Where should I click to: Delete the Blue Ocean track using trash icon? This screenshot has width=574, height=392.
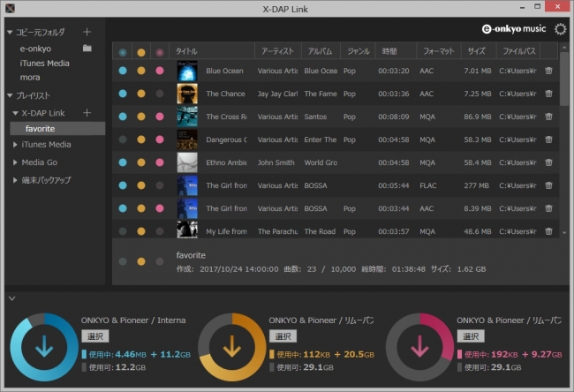tap(548, 71)
